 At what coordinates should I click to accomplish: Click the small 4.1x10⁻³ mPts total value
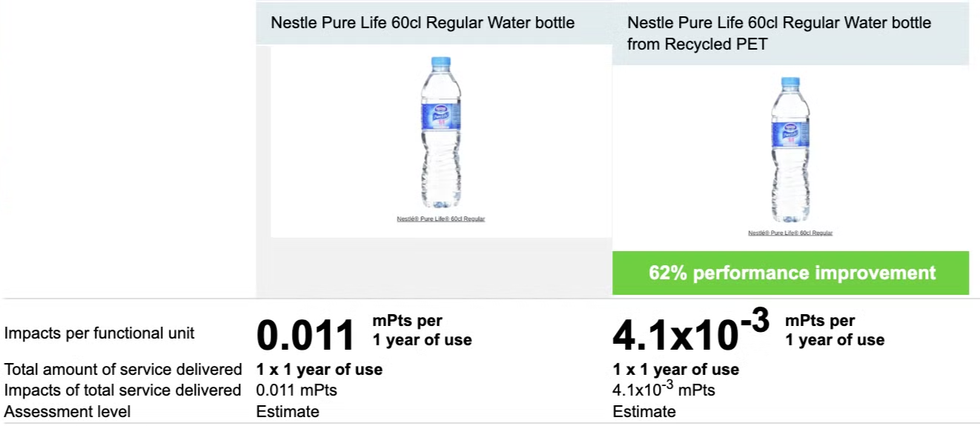coord(663,390)
